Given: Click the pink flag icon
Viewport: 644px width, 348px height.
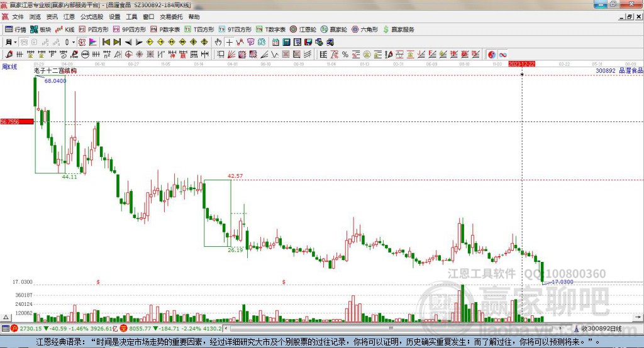Looking at the screenshot, I should pyautogui.click(x=93, y=42).
